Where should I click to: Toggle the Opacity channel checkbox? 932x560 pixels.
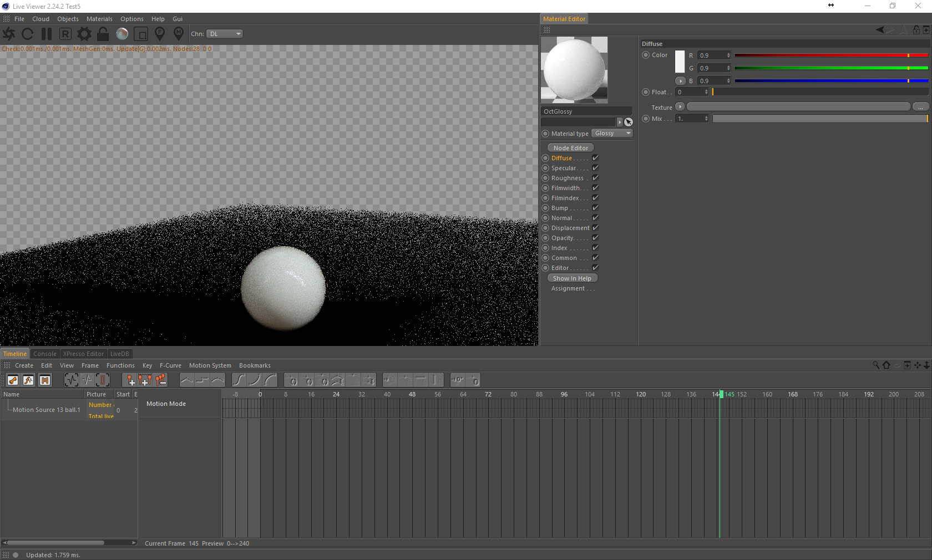[x=595, y=238]
